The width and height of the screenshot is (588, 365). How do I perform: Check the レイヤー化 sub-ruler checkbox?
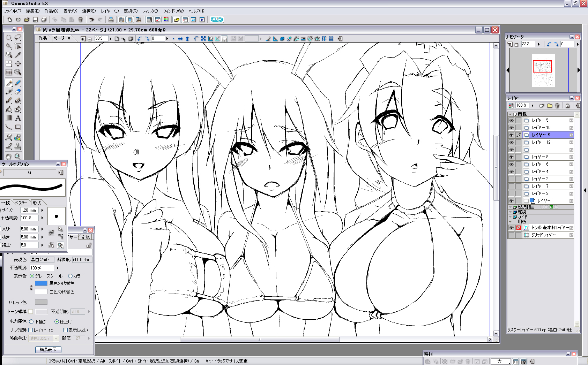tap(30, 330)
